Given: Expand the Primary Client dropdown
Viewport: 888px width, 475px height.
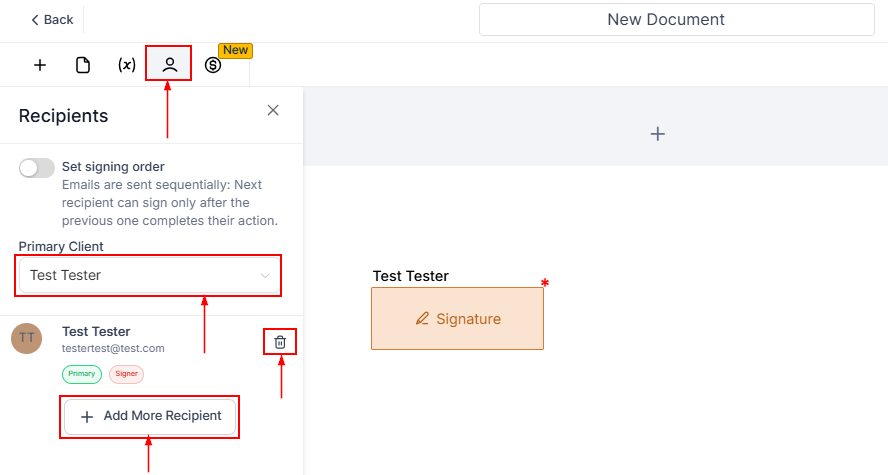Looking at the screenshot, I should [150, 275].
